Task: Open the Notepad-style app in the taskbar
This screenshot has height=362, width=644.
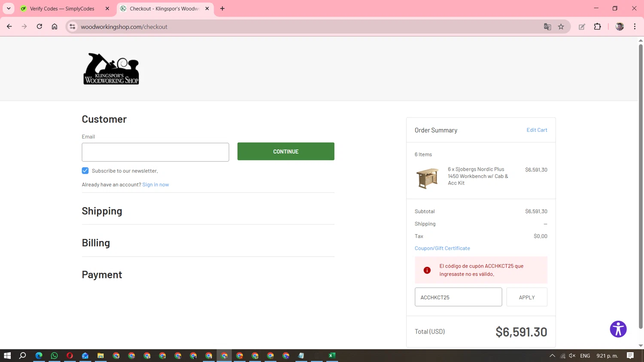Action: point(301,356)
